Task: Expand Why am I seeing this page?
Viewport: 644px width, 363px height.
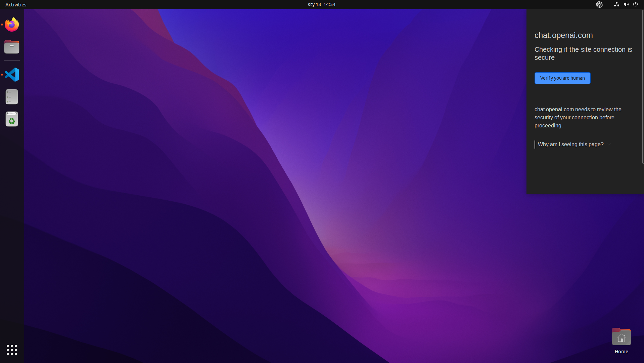Action: coord(573,145)
